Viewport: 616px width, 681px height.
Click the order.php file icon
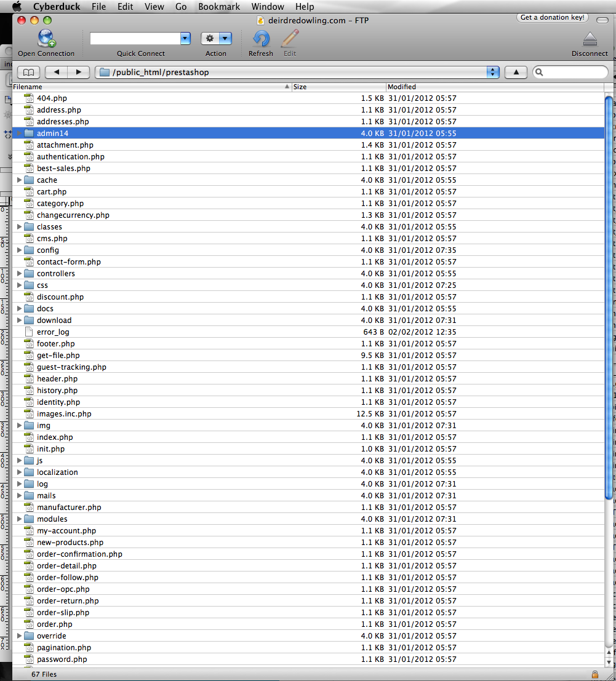[x=29, y=624]
